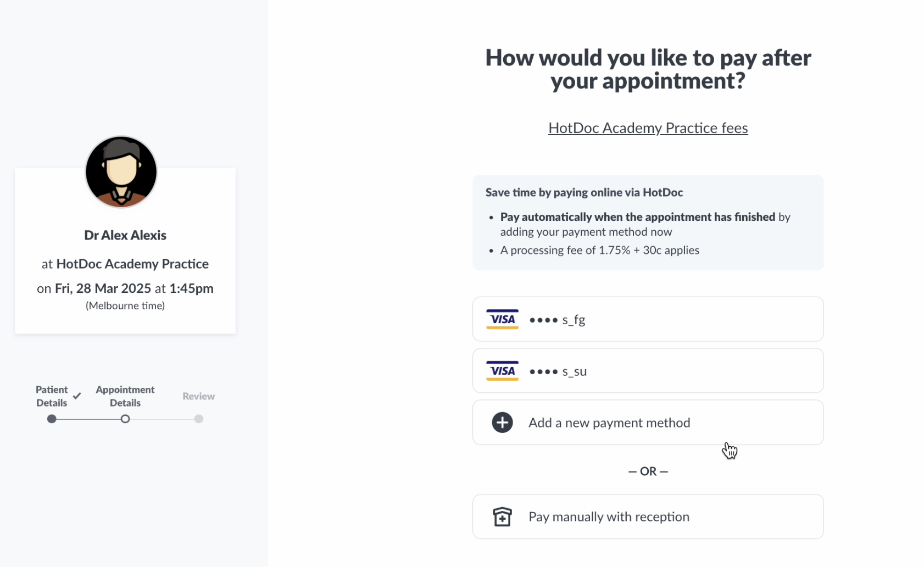Go to the Patient Details step label
The width and height of the screenshot is (924, 567).
[52, 396]
